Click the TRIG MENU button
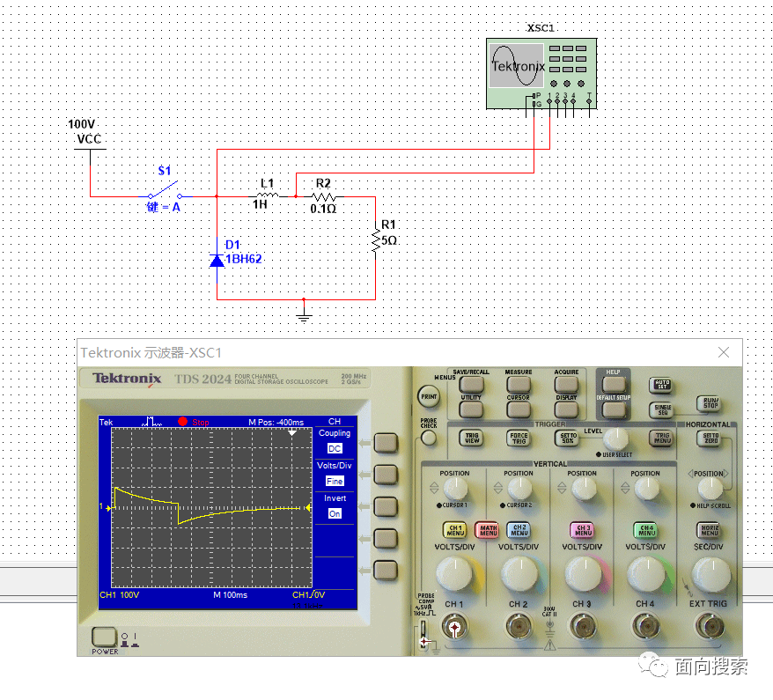 click(x=662, y=438)
